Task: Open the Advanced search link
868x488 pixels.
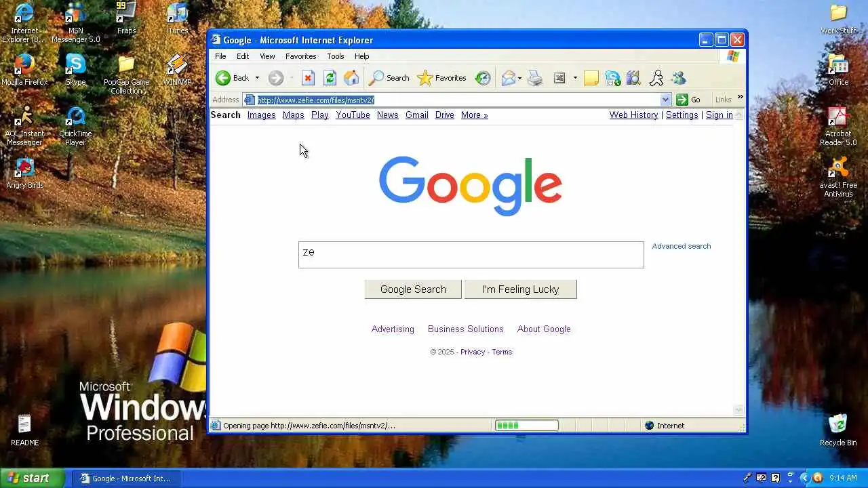Action: (681, 246)
